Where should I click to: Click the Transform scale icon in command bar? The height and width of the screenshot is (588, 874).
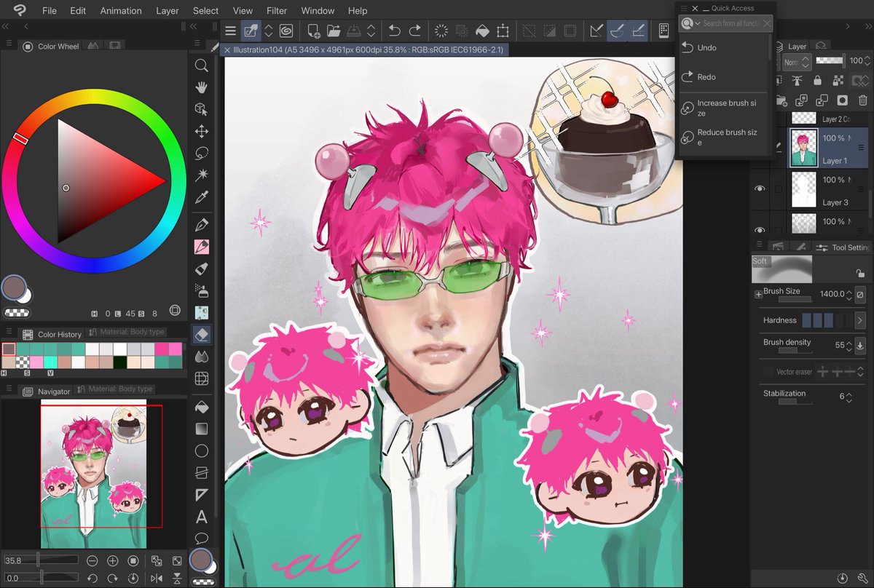pos(503,31)
